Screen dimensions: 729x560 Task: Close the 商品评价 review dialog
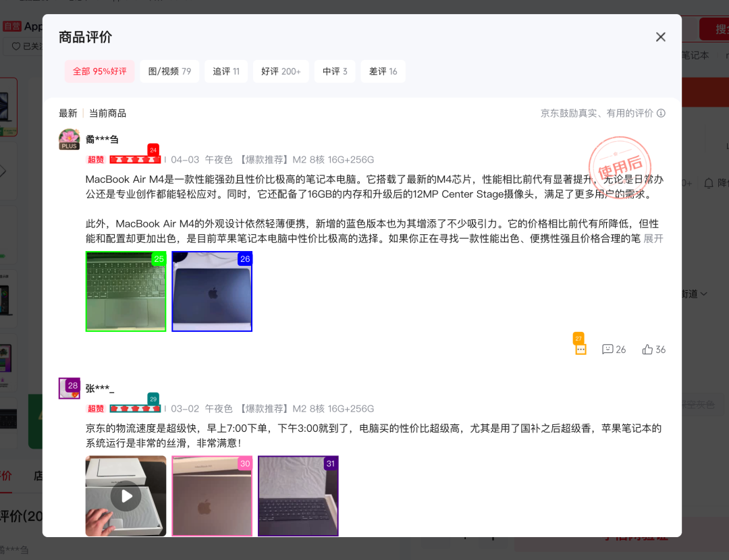coord(660,37)
